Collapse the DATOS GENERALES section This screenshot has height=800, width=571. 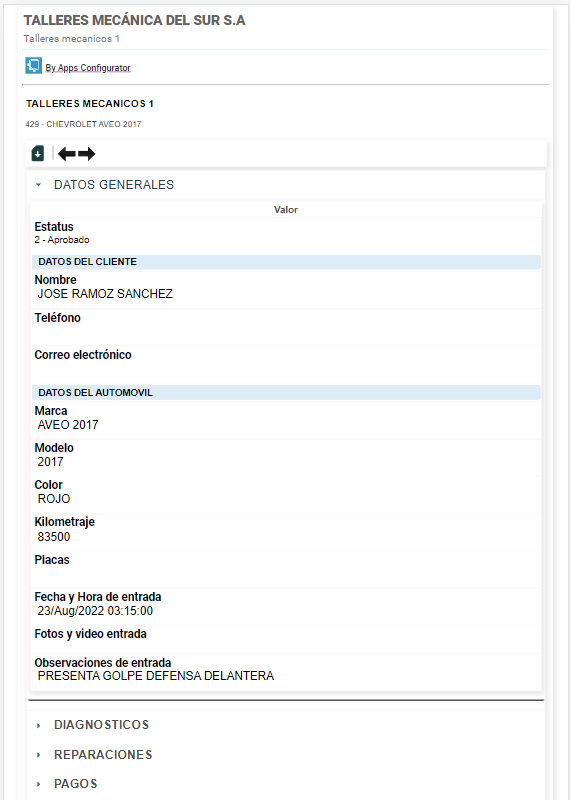(114, 185)
